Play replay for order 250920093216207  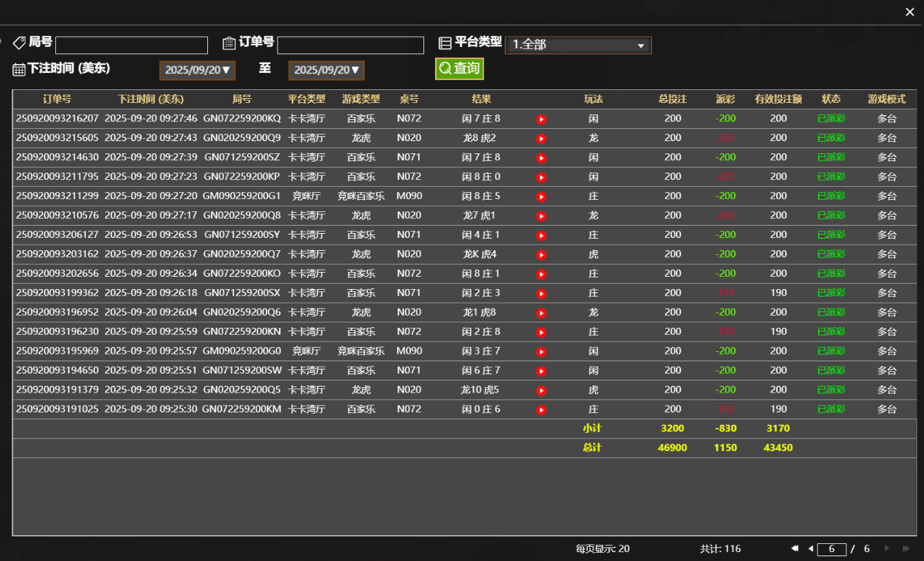pyautogui.click(x=541, y=119)
